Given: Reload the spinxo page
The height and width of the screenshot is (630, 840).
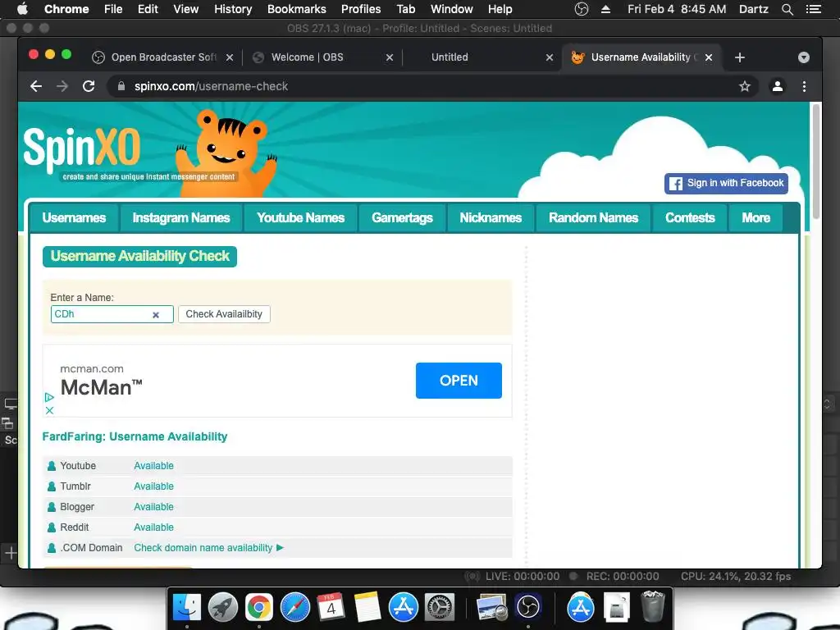Looking at the screenshot, I should pyautogui.click(x=89, y=86).
